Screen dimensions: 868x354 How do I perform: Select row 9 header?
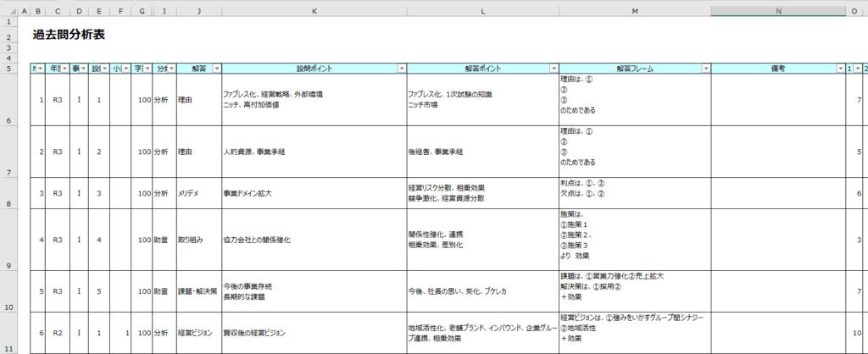click(8, 240)
